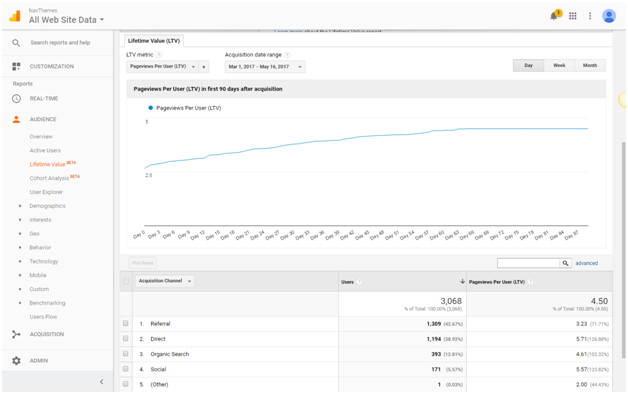
Task: Click the table search magnifier button
Action: [x=565, y=263]
